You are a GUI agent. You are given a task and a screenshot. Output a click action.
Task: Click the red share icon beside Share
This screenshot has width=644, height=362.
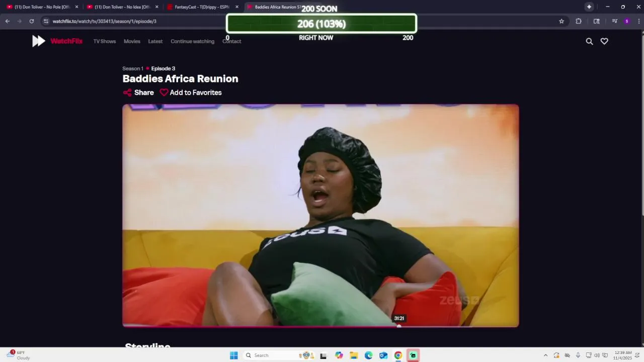point(127,93)
